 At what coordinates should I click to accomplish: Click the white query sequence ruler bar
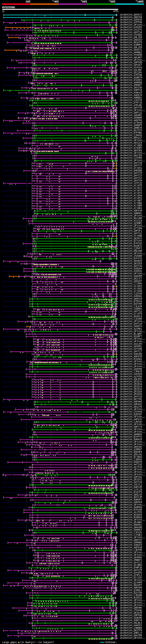coord(60,10)
